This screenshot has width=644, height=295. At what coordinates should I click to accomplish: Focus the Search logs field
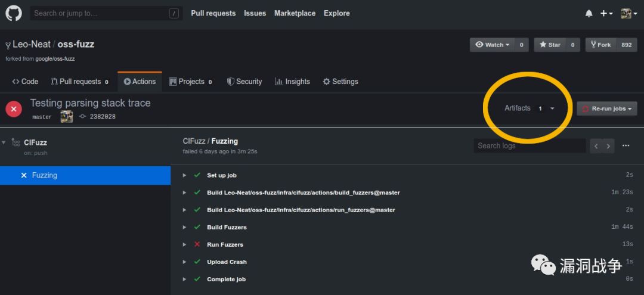coord(530,145)
